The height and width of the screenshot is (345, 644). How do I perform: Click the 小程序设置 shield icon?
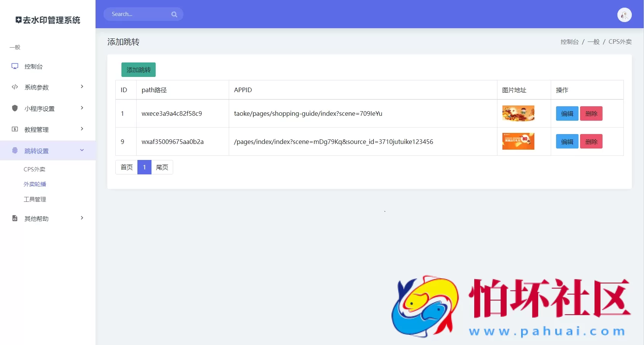coord(15,108)
